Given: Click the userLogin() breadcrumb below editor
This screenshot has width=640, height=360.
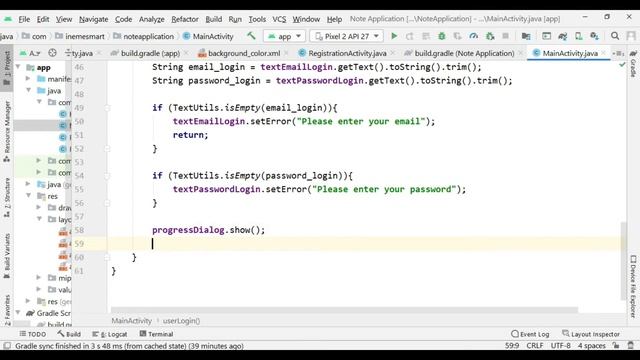Looking at the screenshot, I should click(181, 321).
